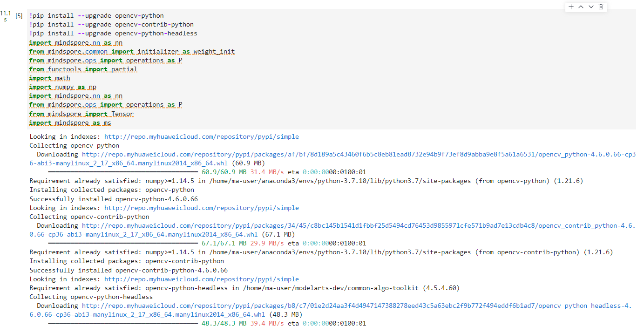644x326 pixels.
Task: Open index link above opencv-python-headless requirement line
Action: (202, 279)
